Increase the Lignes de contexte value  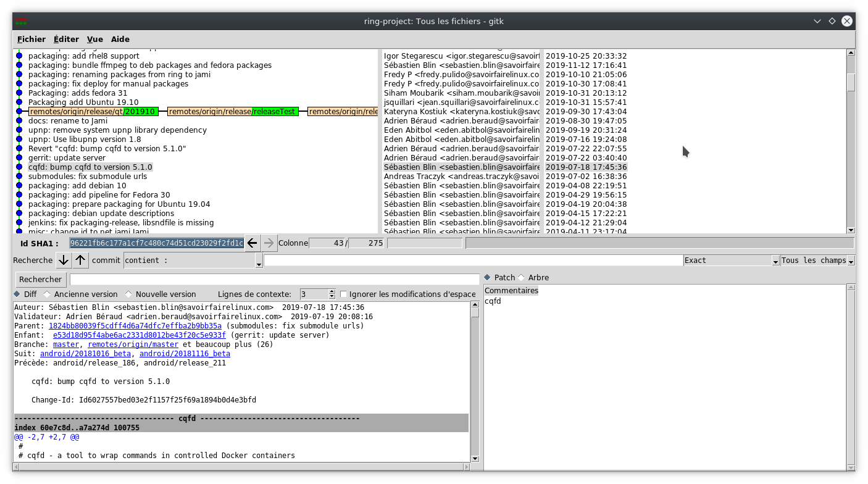(x=332, y=292)
